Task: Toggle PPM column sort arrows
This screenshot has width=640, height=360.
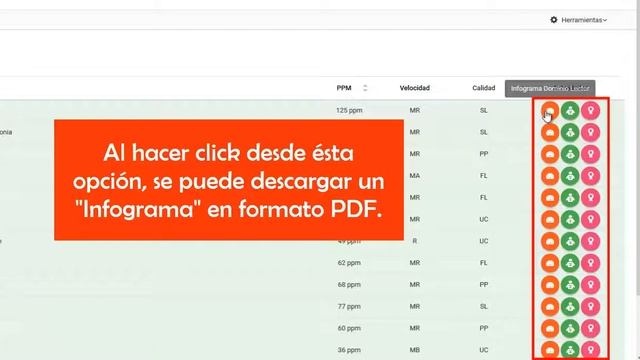Action: tap(365, 88)
